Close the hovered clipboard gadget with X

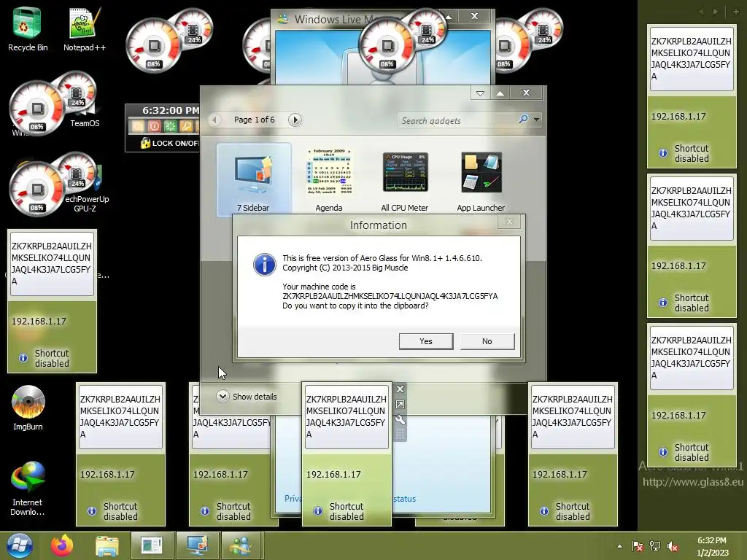400,389
